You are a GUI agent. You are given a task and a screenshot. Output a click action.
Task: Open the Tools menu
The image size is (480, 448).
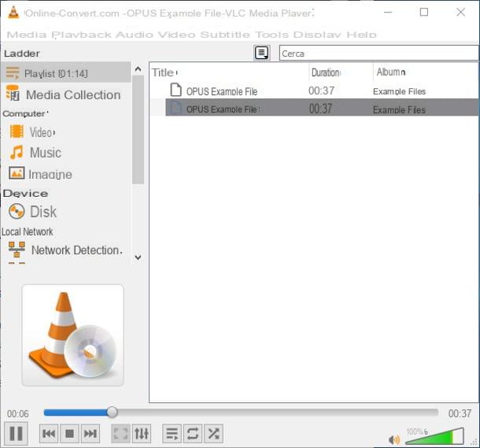pos(271,35)
